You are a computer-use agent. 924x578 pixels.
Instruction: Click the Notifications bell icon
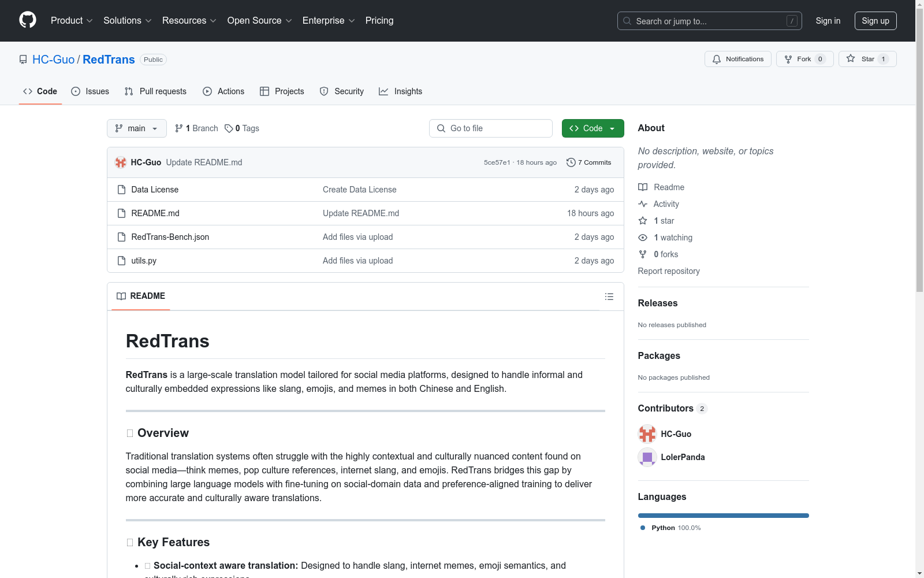click(717, 59)
